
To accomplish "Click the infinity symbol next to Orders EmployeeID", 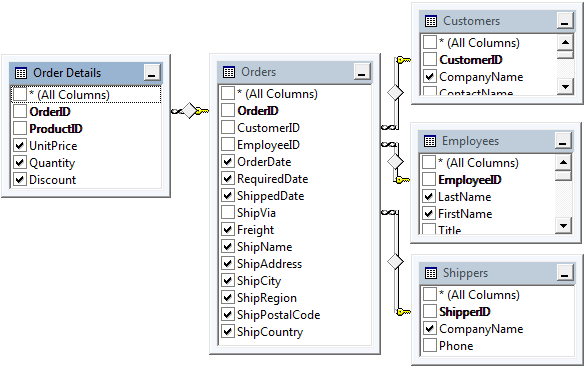I will [388, 144].
